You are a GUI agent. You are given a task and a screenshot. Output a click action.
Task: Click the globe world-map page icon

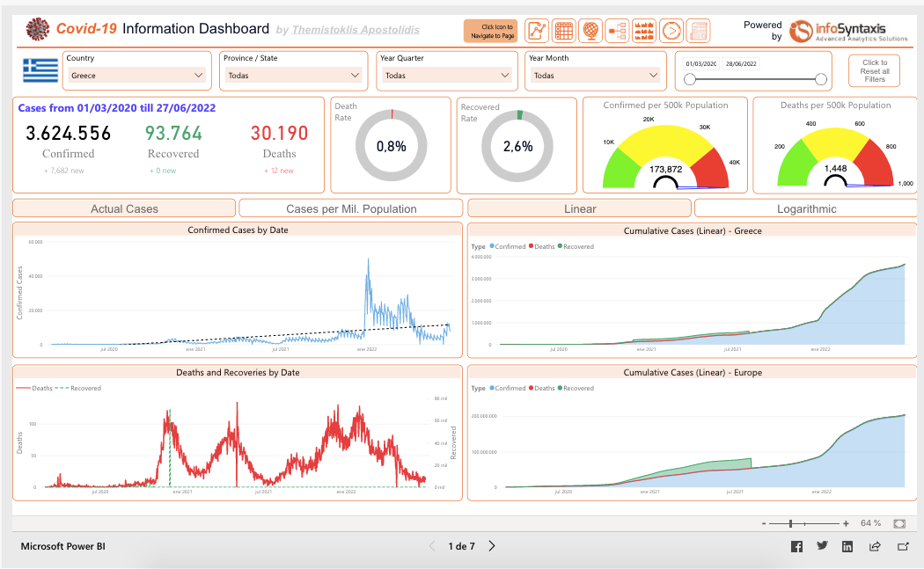click(x=590, y=31)
